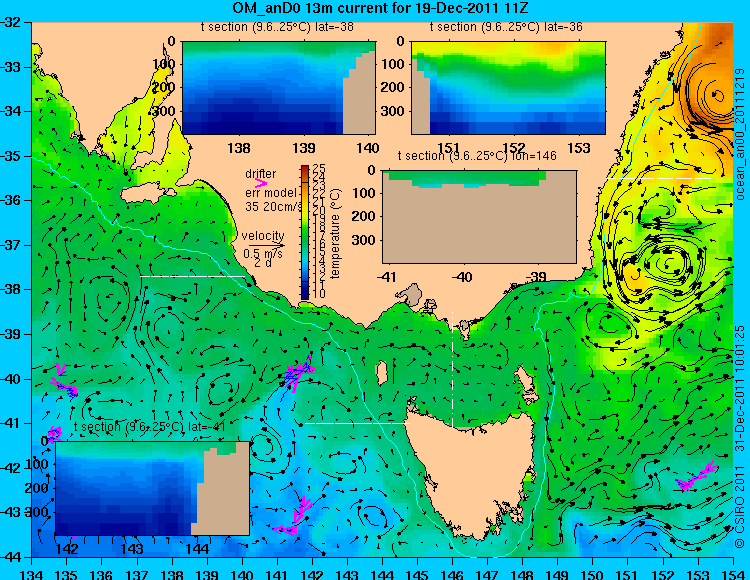Click the white dashed section line at latitude -38

point(193,276)
